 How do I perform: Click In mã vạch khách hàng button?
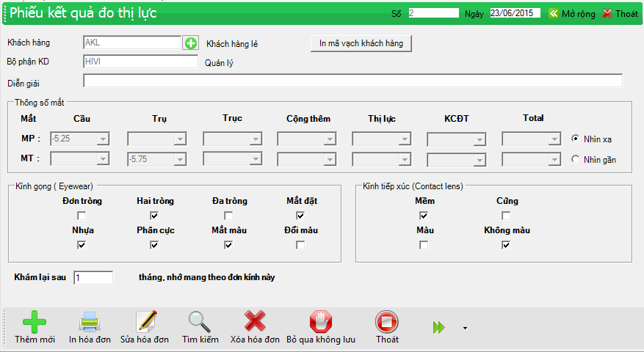pyautogui.click(x=361, y=43)
